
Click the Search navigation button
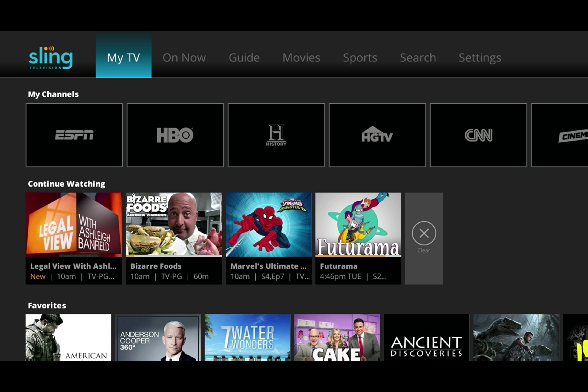418,57
